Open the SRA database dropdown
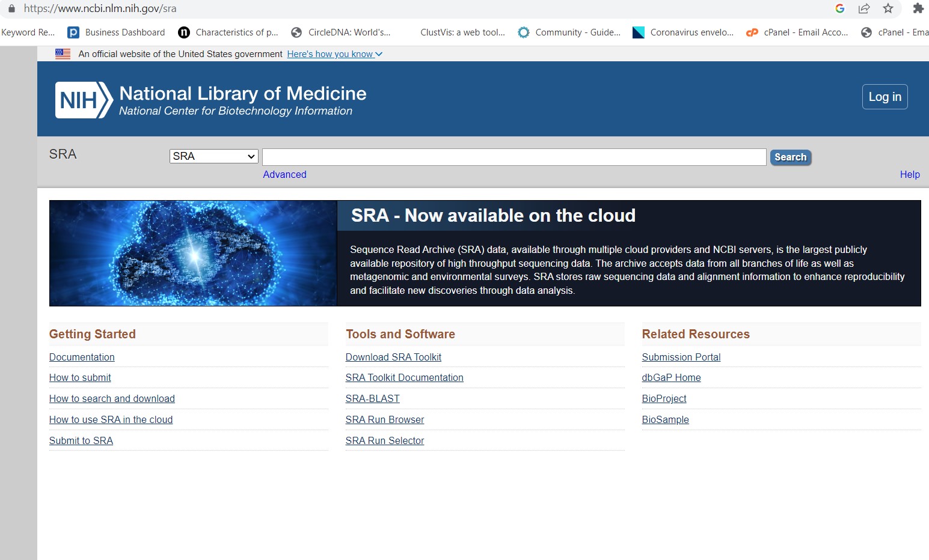 [214, 156]
